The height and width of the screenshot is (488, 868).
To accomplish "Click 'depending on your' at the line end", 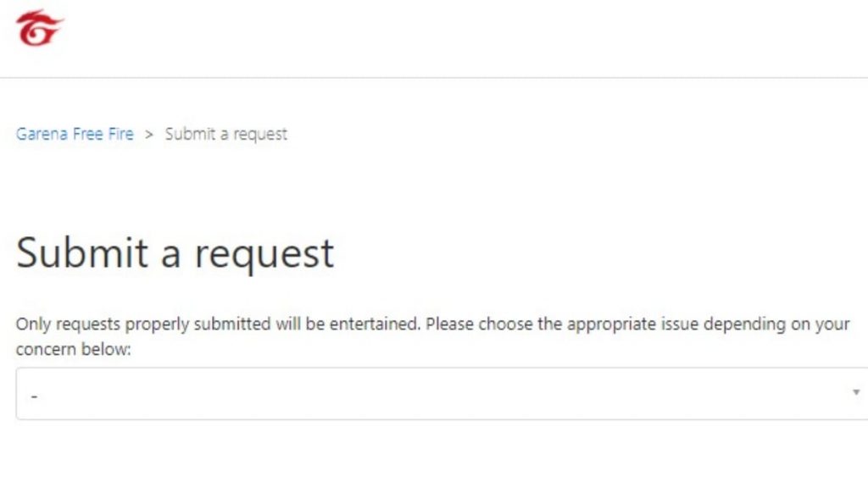I will coord(776,324).
